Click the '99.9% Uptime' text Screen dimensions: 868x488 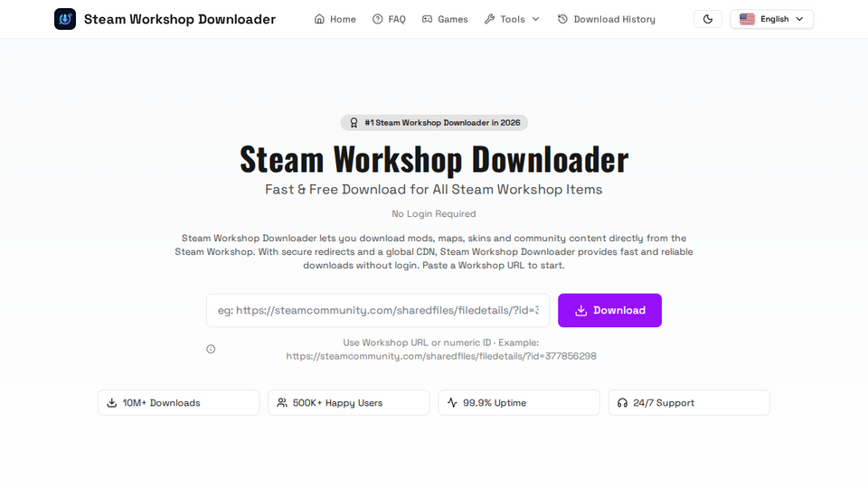[x=495, y=403]
